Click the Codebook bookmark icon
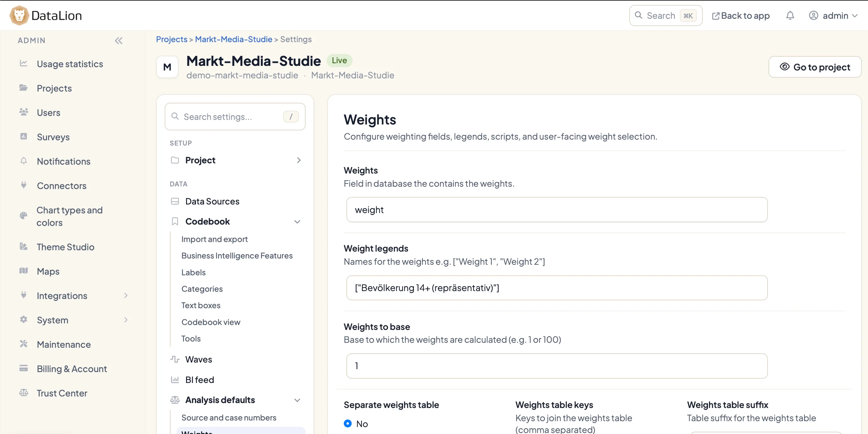The width and height of the screenshot is (868, 434). [175, 221]
